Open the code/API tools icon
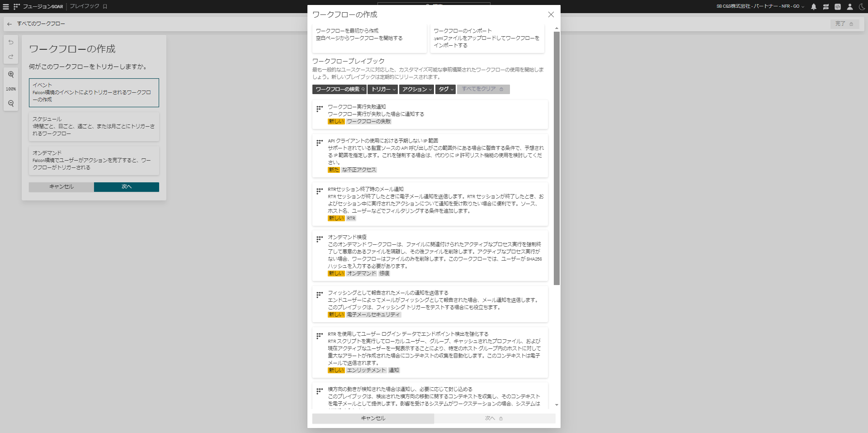The height and width of the screenshot is (433, 868). pos(838,6)
